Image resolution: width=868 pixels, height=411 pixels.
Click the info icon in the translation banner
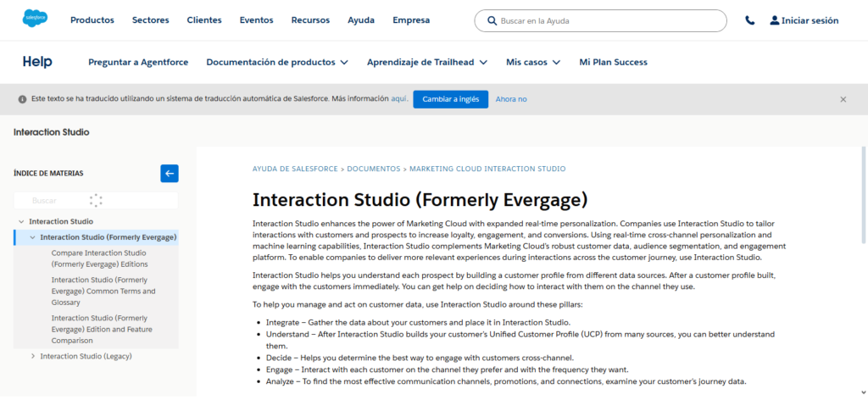pos(22,99)
